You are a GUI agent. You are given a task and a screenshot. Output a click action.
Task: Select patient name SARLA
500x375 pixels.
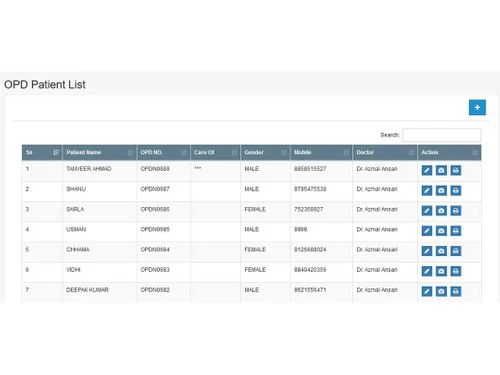tap(75, 209)
